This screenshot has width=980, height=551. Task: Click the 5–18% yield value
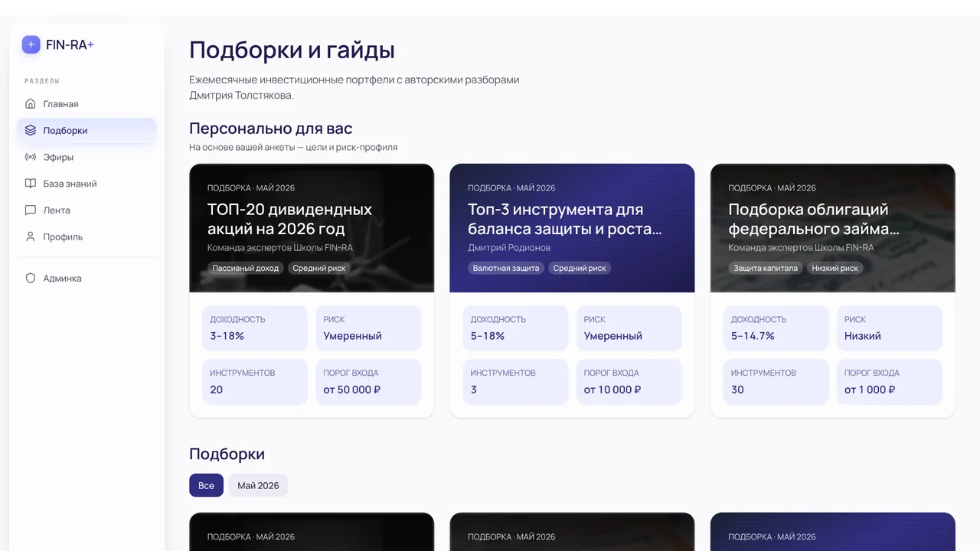[488, 336]
